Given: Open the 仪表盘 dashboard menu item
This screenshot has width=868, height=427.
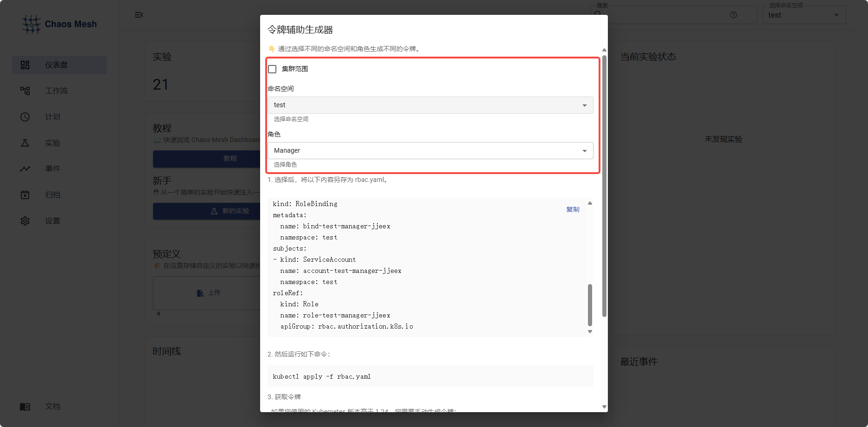Looking at the screenshot, I should pyautogui.click(x=59, y=65).
